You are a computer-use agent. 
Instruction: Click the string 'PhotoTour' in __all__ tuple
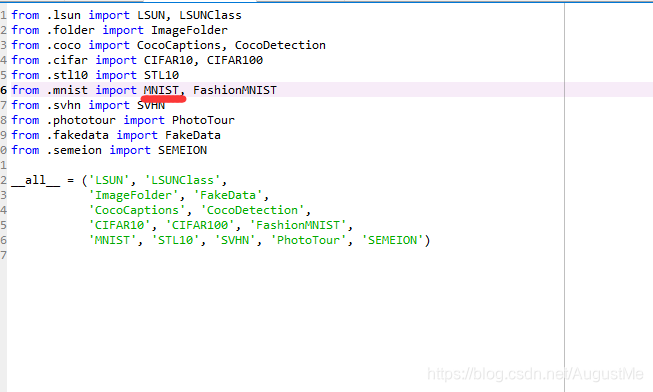[308, 240]
